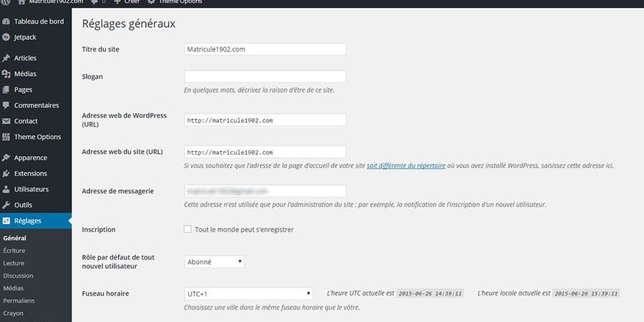Click the UTC time value 2015-06-26 14:39:11

pos(430,293)
